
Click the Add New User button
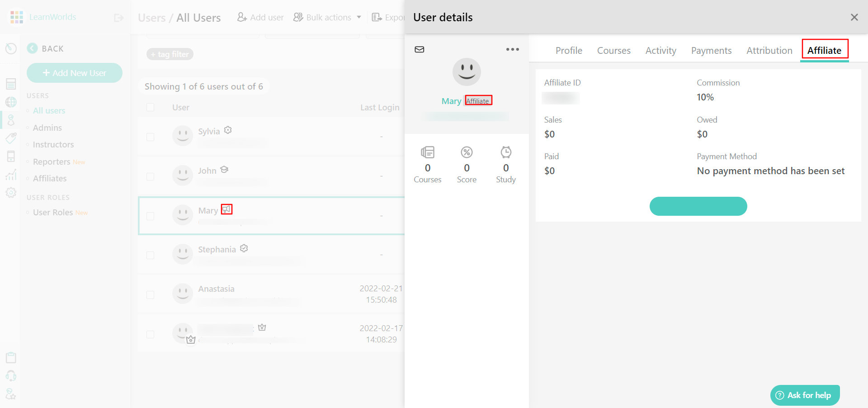pyautogui.click(x=74, y=73)
